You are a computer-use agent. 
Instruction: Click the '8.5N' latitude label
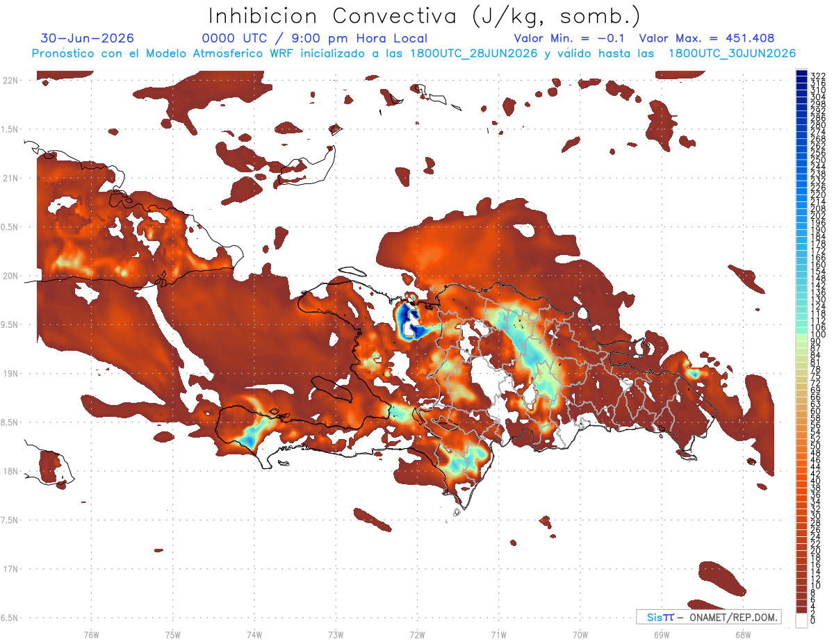[x=10, y=422]
